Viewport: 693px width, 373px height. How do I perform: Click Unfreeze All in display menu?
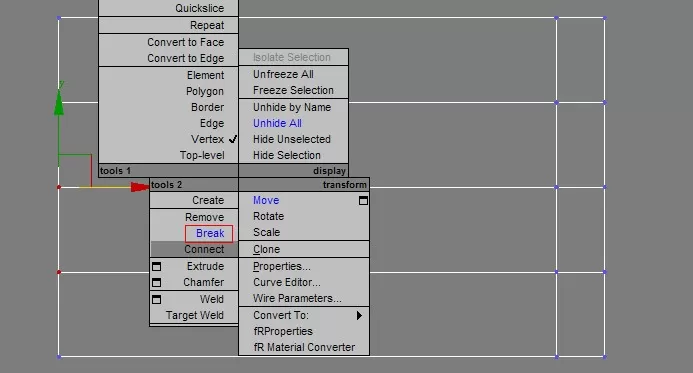pyautogui.click(x=283, y=74)
